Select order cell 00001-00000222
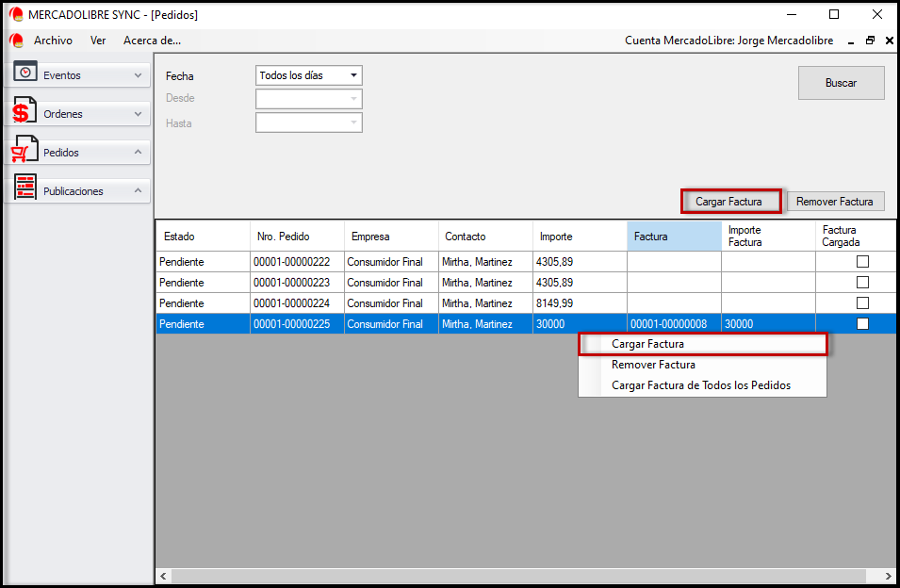This screenshot has width=900, height=588. pos(297,262)
